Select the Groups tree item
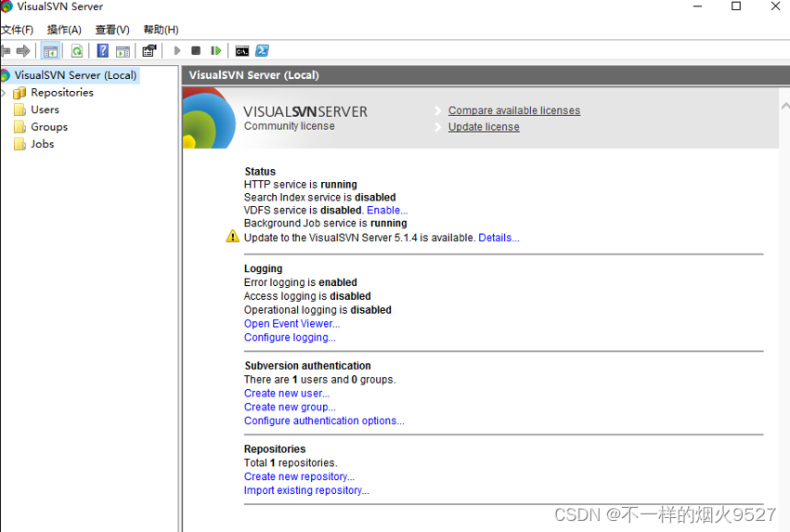790x532 pixels. [49, 127]
